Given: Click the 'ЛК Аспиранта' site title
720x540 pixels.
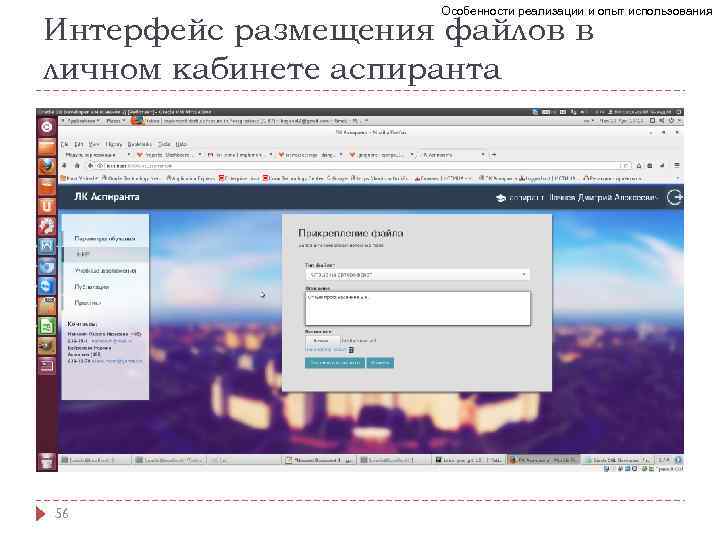Looking at the screenshot, I should coord(107,197).
